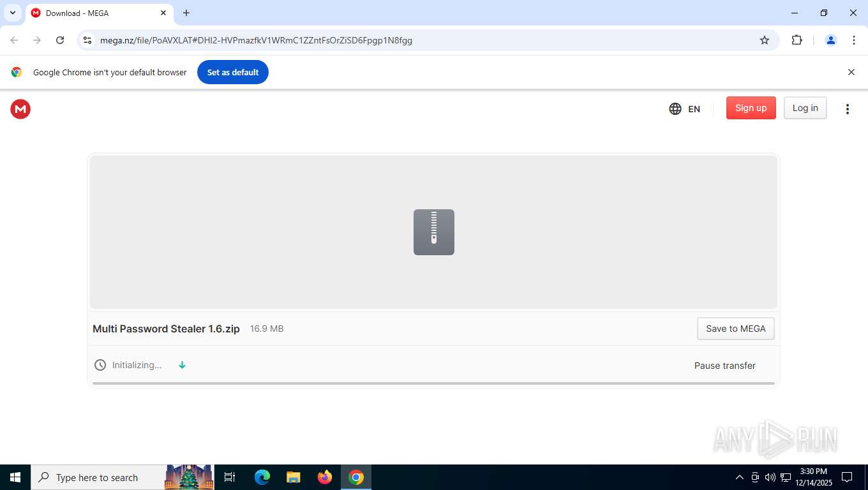Open the Chrome profile icon
Viewport: 868px width, 490px height.
click(831, 40)
